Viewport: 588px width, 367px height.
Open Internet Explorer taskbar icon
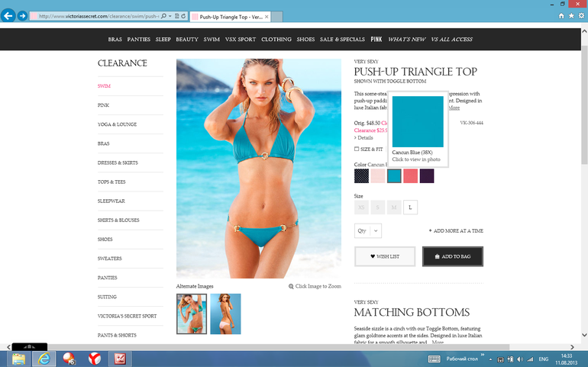pos(44,359)
